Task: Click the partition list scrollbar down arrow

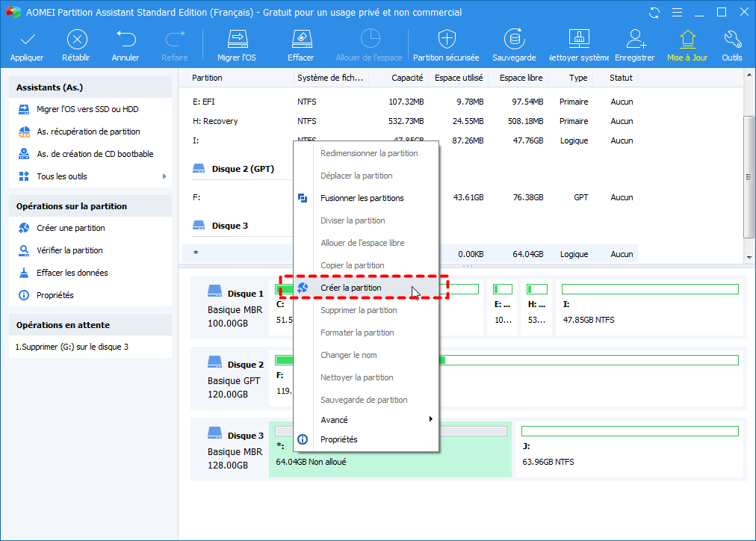Action: pos(749,258)
